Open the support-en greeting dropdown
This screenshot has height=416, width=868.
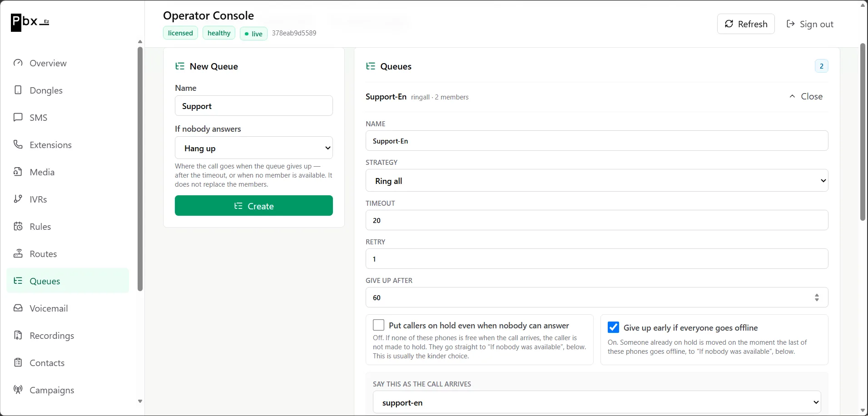point(597,402)
